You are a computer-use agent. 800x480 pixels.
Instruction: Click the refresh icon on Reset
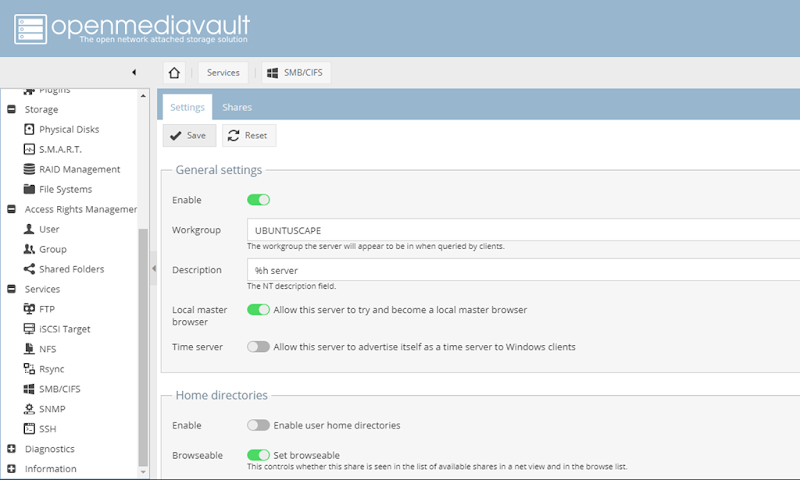point(234,136)
